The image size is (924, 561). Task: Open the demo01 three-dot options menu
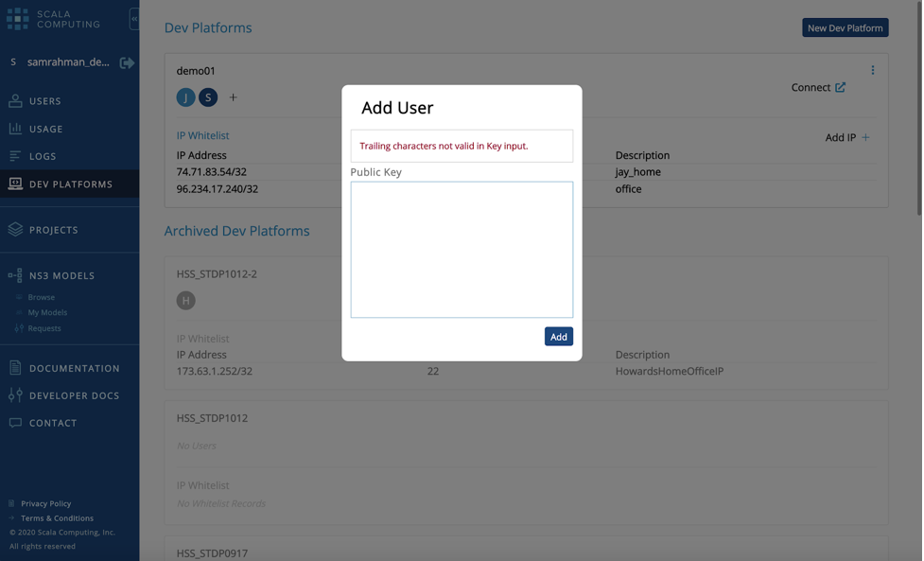pyautogui.click(x=872, y=70)
